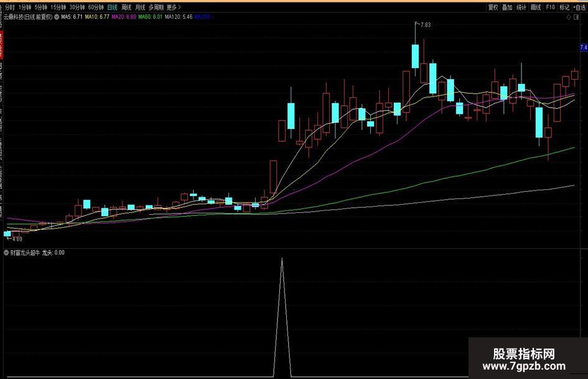The width and height of the screenshot is (588, 379).
Task: Click the MA120: 5.46 indicator label
Action: coord(179,17)
